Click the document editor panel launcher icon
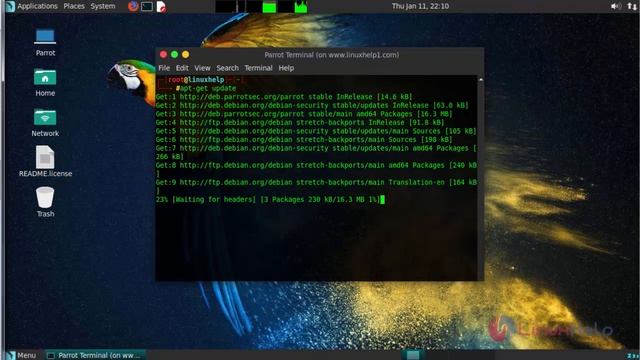The width and height of the screenshot is (640, 360). tap(161, 7)
